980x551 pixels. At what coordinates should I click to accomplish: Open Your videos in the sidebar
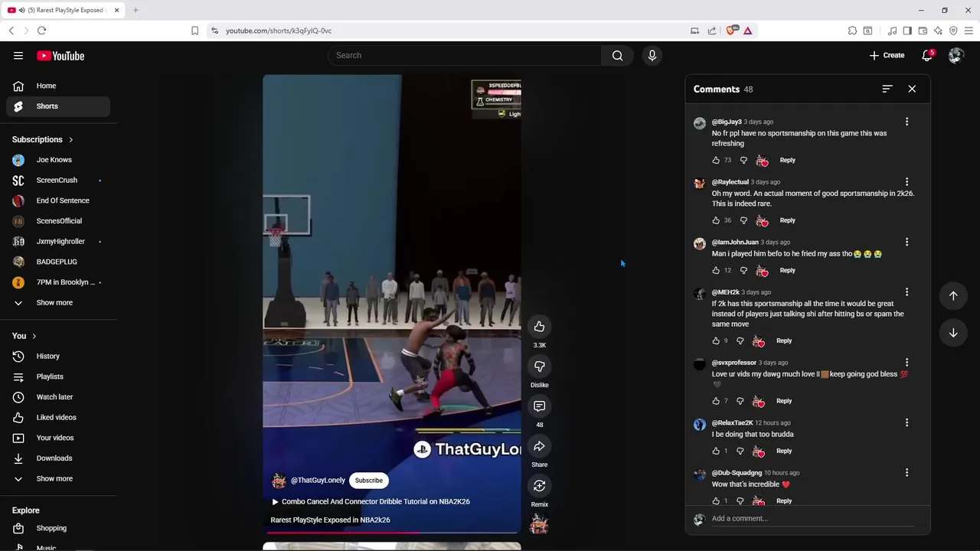(58, 438)
